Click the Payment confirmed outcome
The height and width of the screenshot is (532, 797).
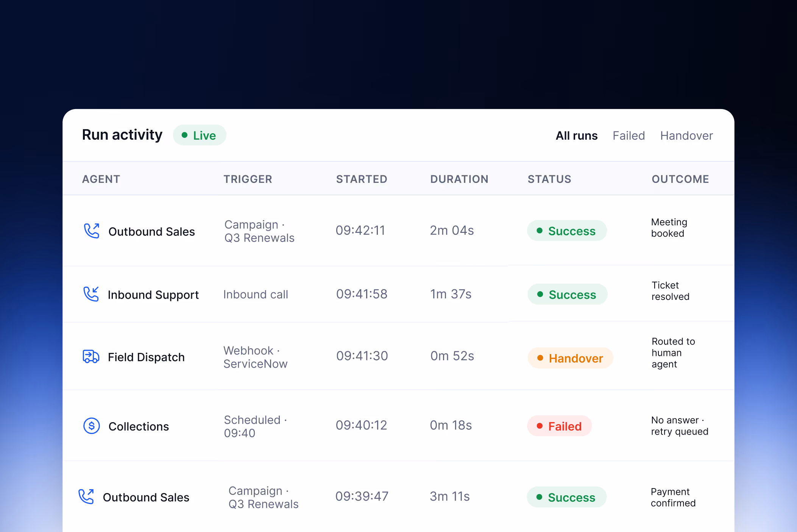[x=673, y=497]
